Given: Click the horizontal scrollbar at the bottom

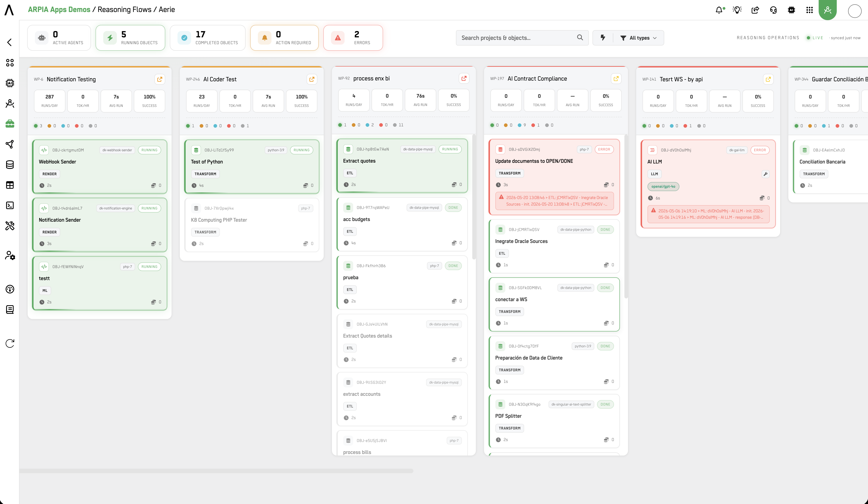Looking at the screenshot, I should 216,471.
